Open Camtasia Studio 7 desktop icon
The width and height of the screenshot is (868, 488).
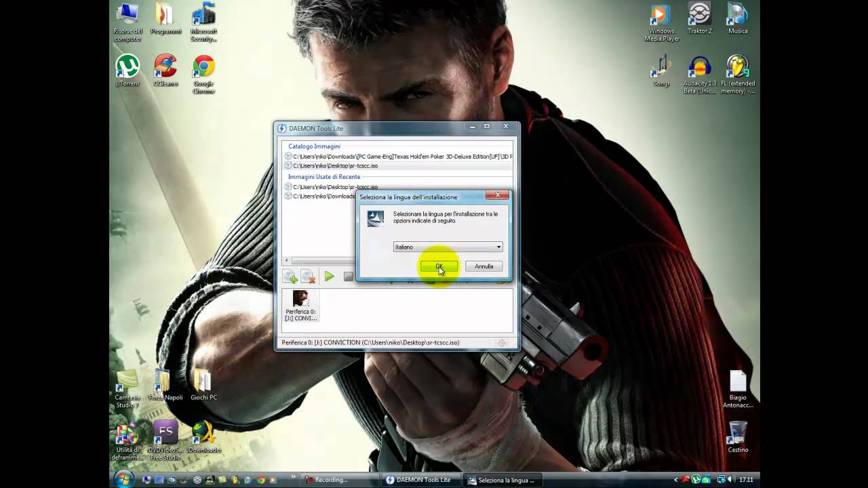127,388
